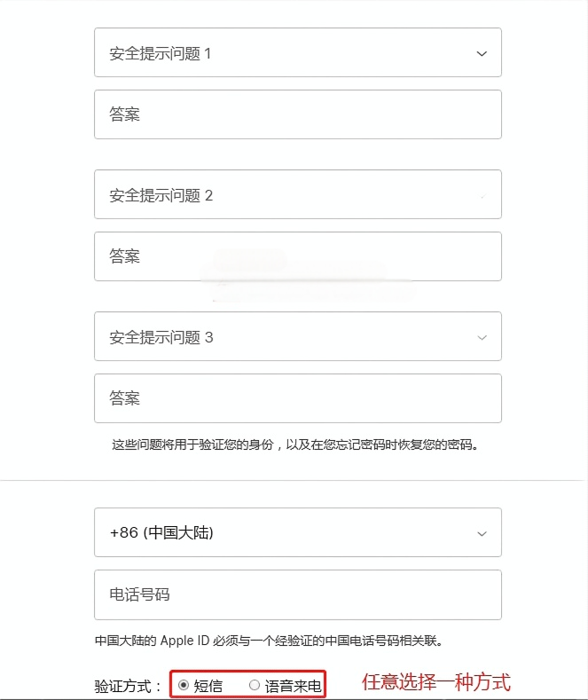588x700 pixels.
Task: Focus the 答案 field under question 1
Action: pyautogui.click(x=298, y=114)
